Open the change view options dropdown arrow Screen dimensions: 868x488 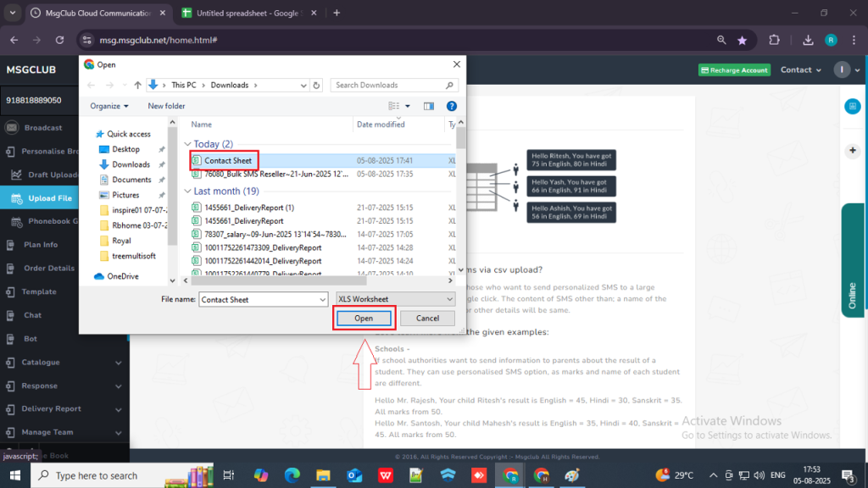click(408, 106)
